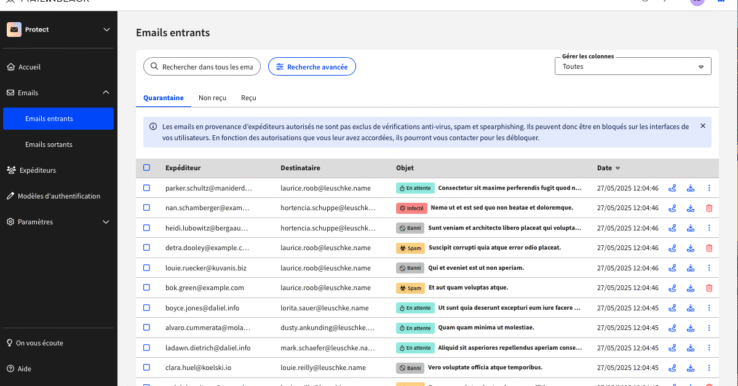Delete the bok.green spam email
This screenshot has height=386, width=738.
pyautogui.click(x=709, y=288)
